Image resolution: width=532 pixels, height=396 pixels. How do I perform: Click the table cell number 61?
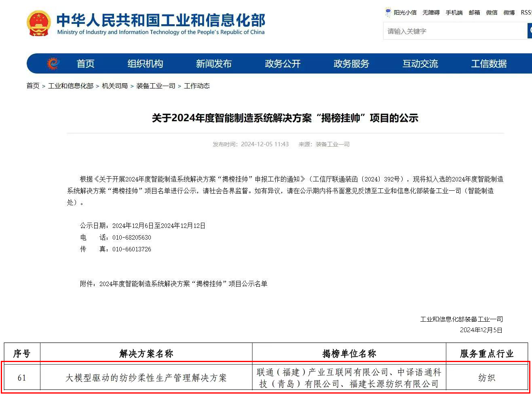point(22,378)
